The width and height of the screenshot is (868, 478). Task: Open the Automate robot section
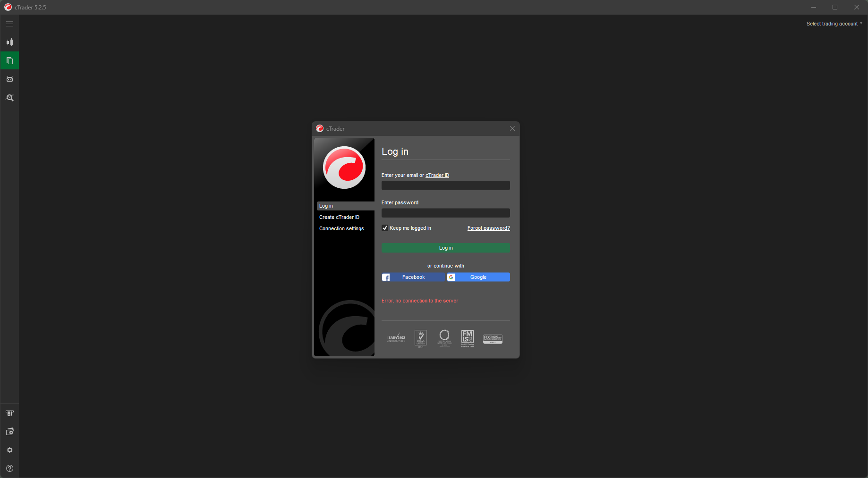[9, 79]
